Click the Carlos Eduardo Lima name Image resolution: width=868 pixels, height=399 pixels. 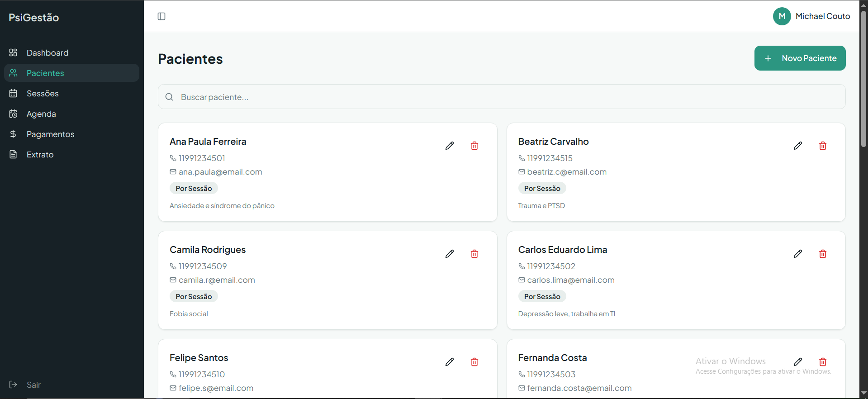coord(563,250)
